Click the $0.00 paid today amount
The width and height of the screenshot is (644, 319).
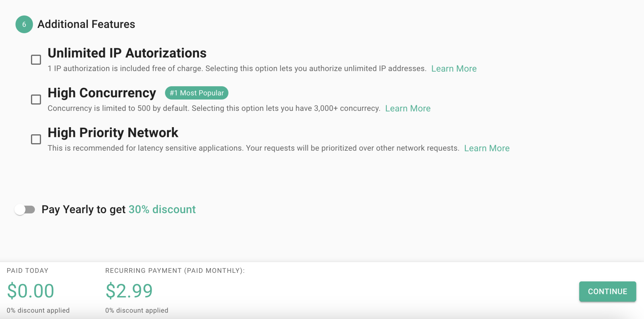(x=31, y=291)
